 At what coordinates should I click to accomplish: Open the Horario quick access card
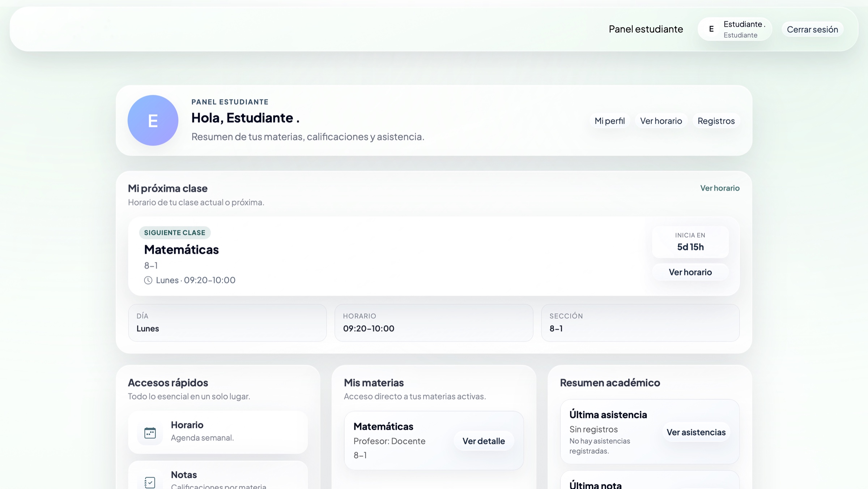point(218,432)
